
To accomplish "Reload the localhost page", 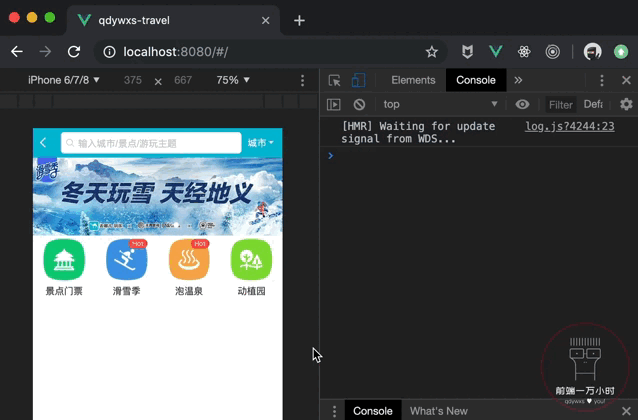I will (x=74, y=52).
